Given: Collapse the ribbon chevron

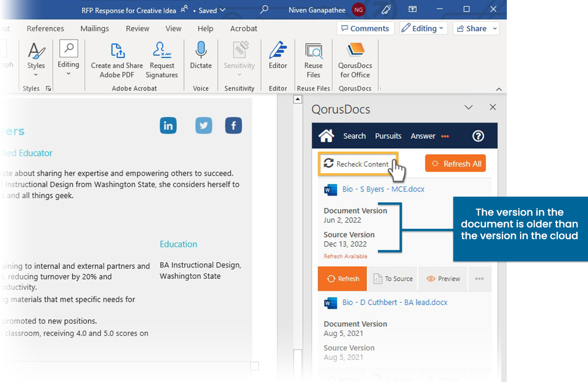Looking at the screenshot, I should coord(499,89).
